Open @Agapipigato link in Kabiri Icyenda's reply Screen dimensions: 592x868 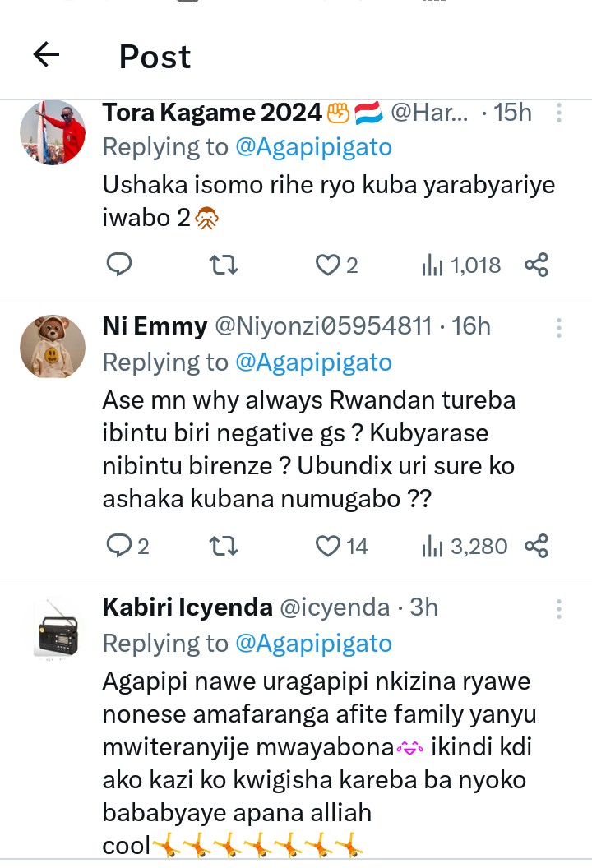(x=313, y=643)
